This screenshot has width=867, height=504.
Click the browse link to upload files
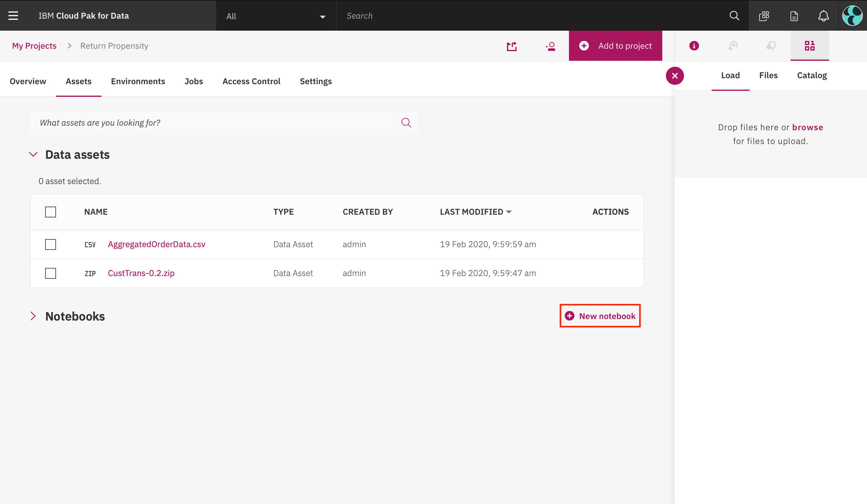(x=807, y=127)
